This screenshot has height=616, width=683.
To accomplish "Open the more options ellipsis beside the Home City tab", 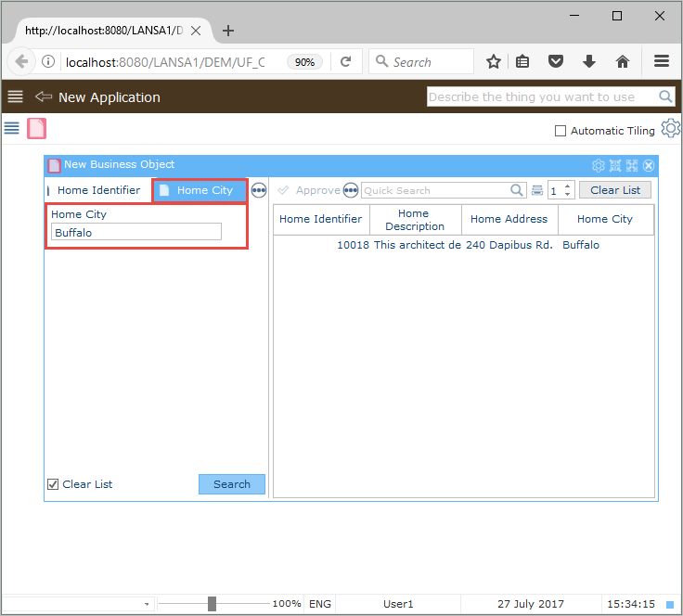I will [259, 190].
